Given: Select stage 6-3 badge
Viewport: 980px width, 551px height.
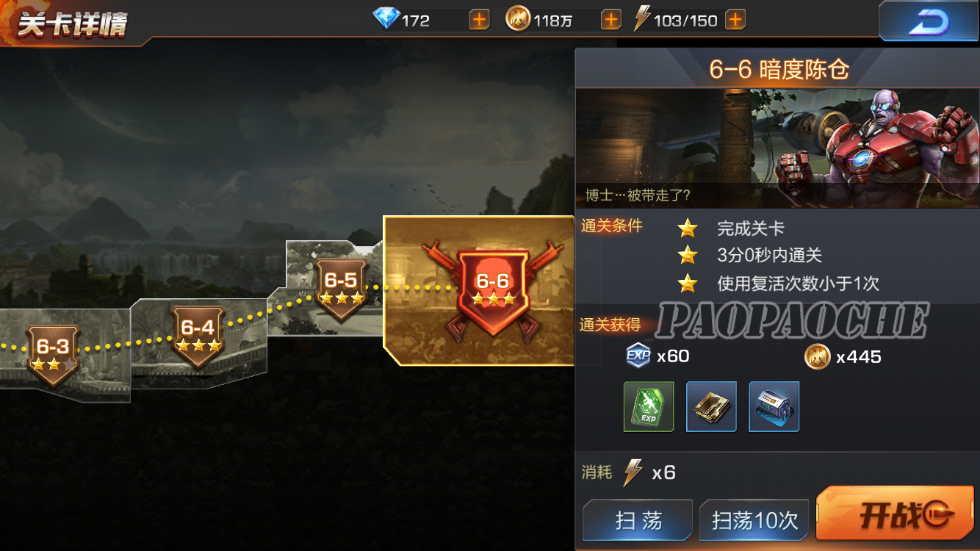Looking at the screenshot, I should tap(53, 353).
